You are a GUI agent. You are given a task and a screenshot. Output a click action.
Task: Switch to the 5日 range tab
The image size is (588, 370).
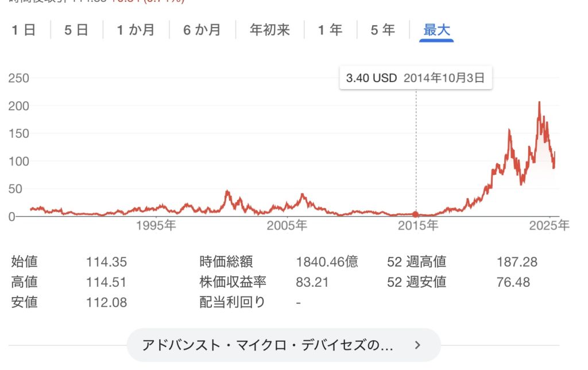(x=76, y=30)
